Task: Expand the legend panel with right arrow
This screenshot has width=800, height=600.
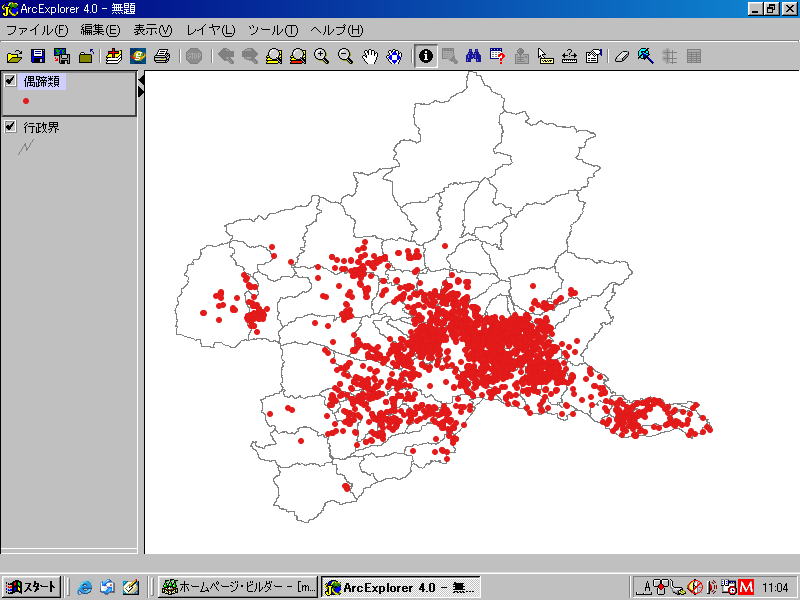Action: pyautogui.click(x=141, y=92)
